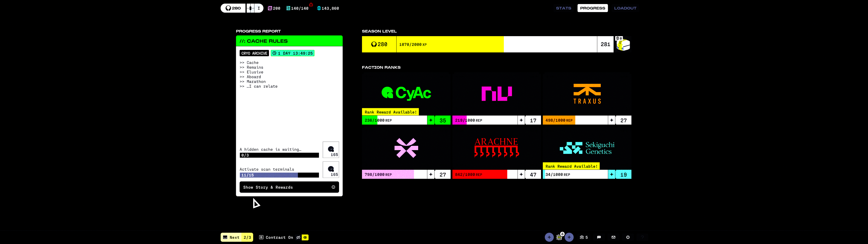Image resolution: width=868 pixels, height=244 pixels.
Task: Open the CyAc faction logo
Action: pyautogui.click(x=406, y=93)
